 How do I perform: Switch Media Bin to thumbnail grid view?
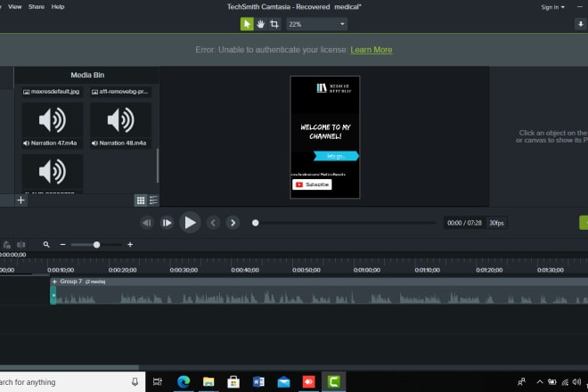141,200
